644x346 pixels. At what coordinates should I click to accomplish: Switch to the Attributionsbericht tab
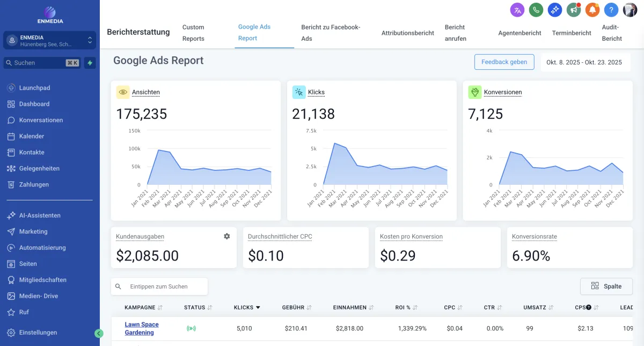pos(407,33)
